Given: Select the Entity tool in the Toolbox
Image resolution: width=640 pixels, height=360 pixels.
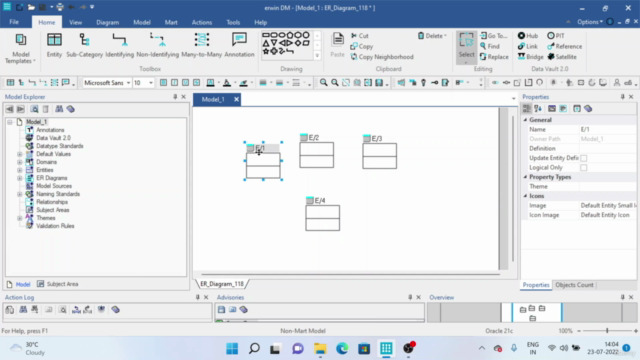Looking at the screenshot, I should 54,45.
